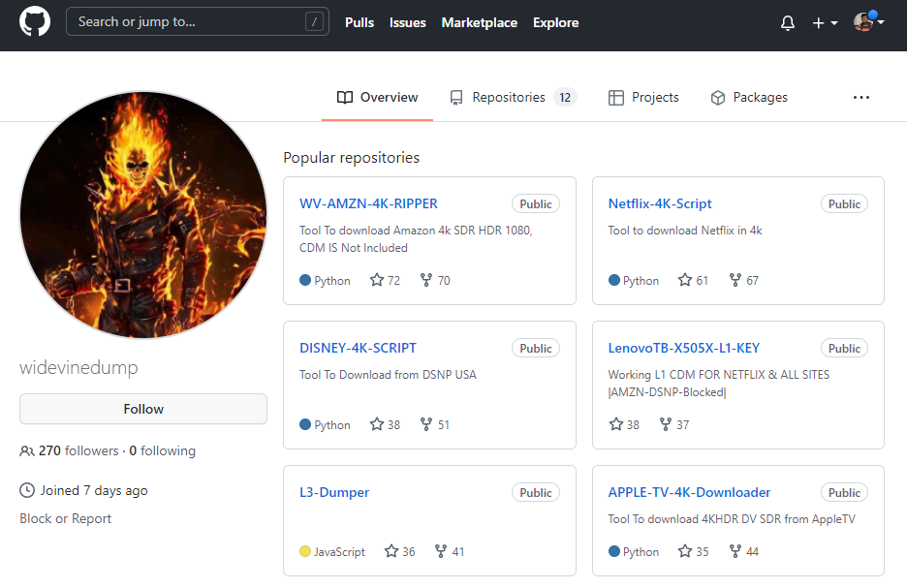Click the star icon on WV-AMZN-4K-RIPPER
The image size is (907, 588).
[x=375, y=280]
